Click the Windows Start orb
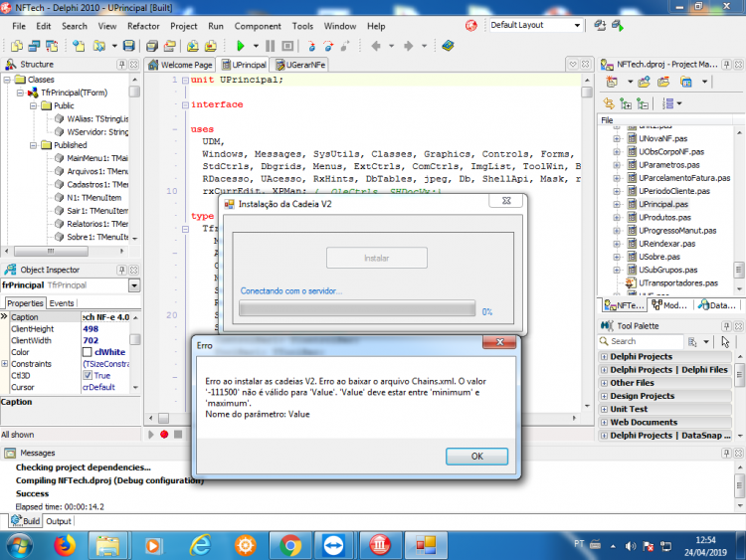The width and height of the screenshot is (746, 560). pos(20,546)
